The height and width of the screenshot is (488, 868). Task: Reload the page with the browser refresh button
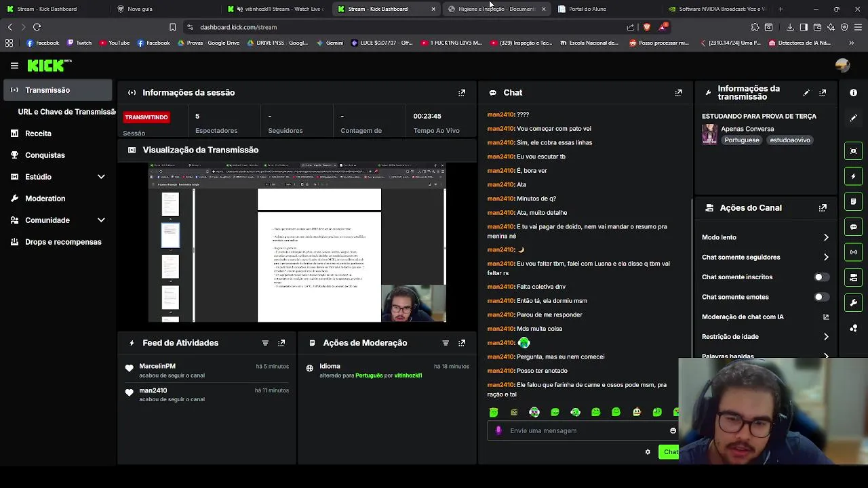pyautogui.click(x=37, y=27)
